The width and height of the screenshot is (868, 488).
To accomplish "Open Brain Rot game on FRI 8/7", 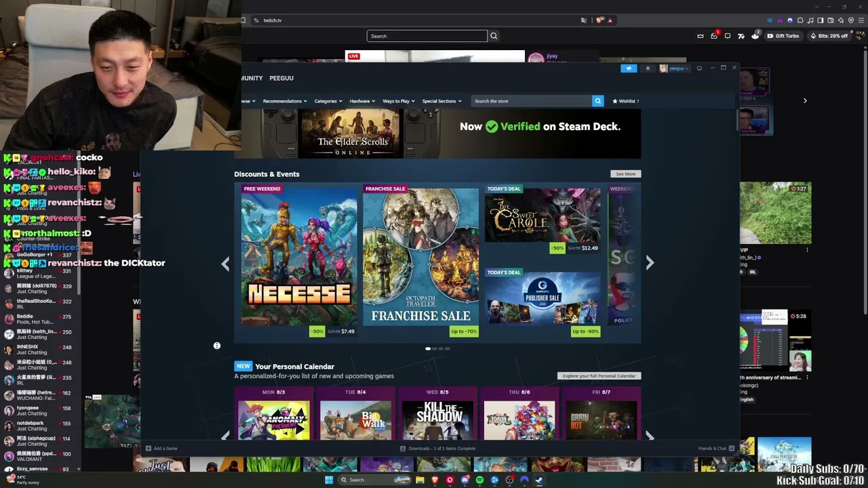I will [601, 420].
